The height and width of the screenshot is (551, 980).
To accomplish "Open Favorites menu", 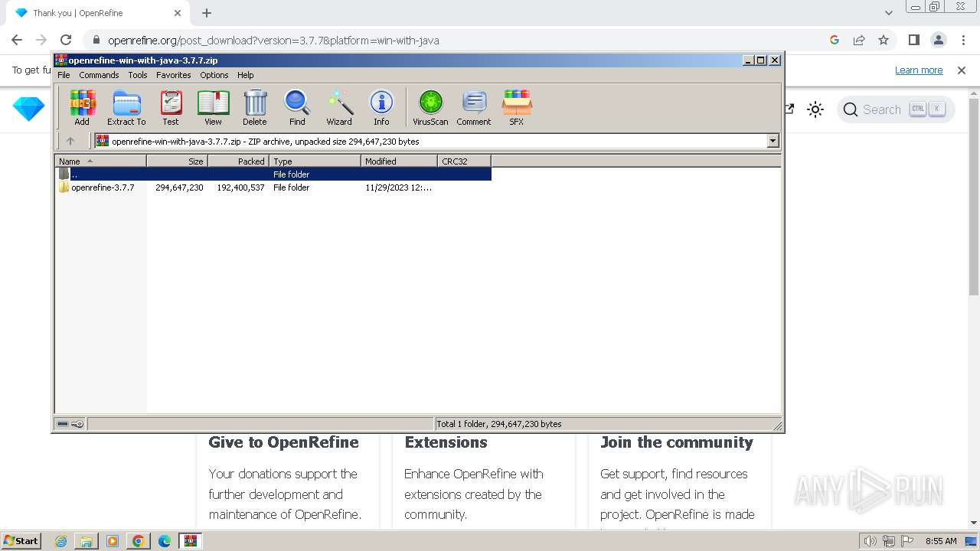I will click(x=174, y=75).
